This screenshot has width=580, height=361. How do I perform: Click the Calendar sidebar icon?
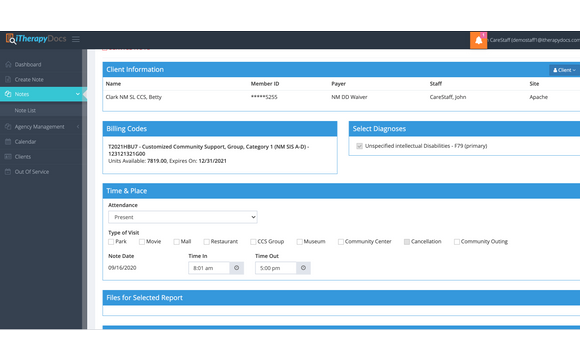click(x=8, y=141)
